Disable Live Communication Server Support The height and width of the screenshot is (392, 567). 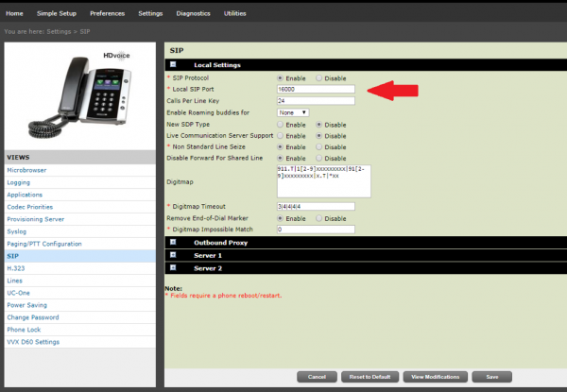(x=319, y=136)
